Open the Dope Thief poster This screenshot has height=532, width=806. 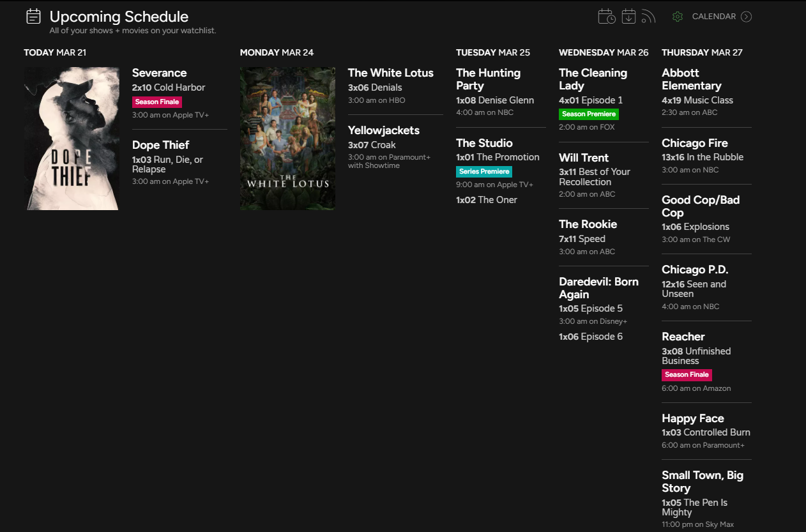click(72, 139)
